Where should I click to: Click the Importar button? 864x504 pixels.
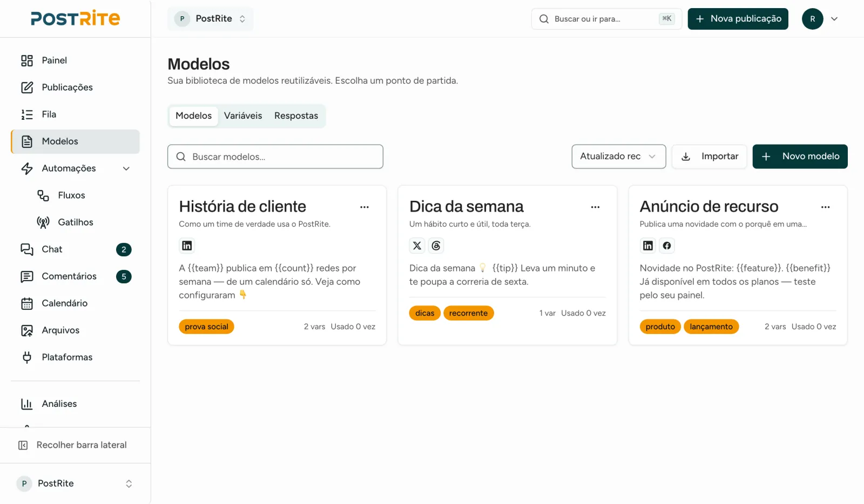(x=709, y=156)
